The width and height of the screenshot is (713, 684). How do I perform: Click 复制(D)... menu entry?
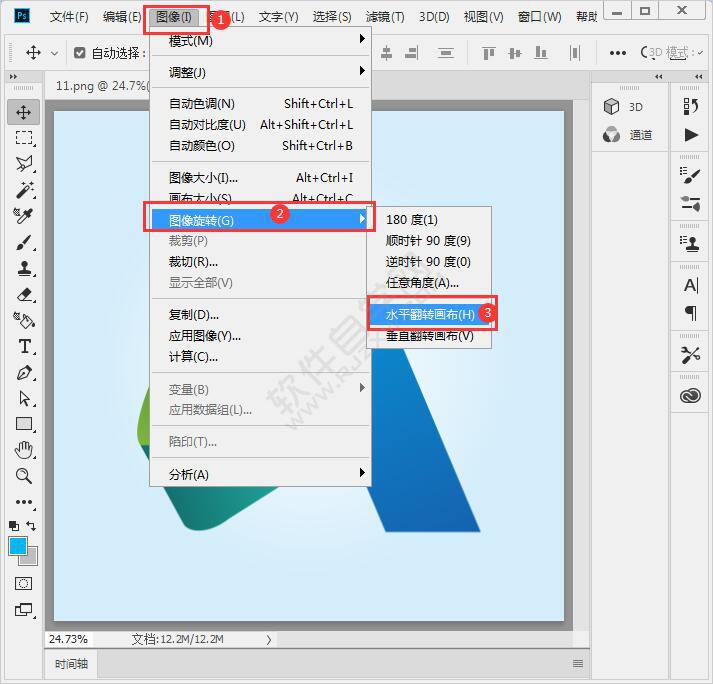coord(261,314)
